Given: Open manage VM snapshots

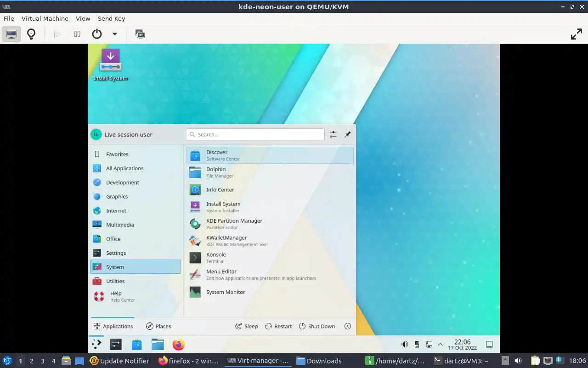Looking at the screenshot, I should [140, 34].
